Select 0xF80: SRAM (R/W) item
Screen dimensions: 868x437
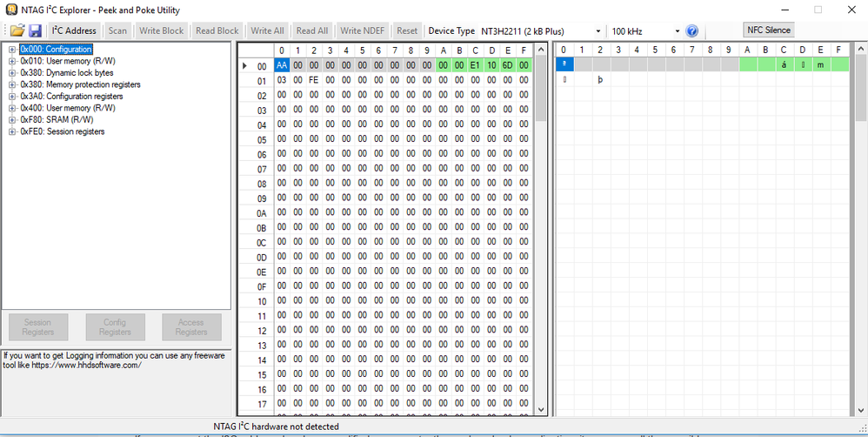click(57, 119)
